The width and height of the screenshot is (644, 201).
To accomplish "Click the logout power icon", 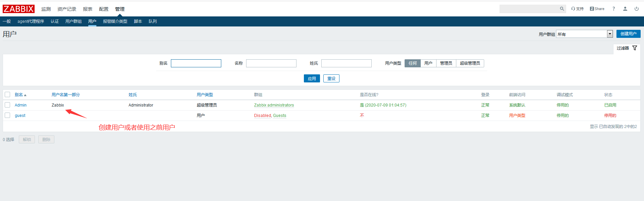I will point(636,9).
